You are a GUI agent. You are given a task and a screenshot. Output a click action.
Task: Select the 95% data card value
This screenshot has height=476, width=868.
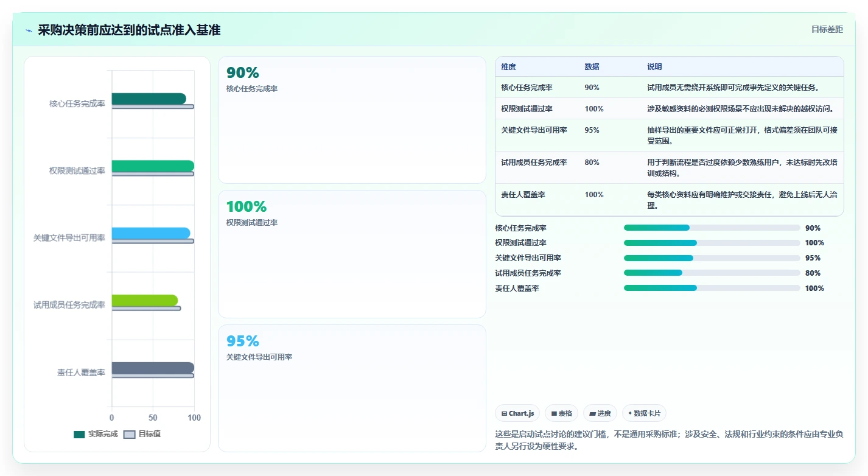242,341
